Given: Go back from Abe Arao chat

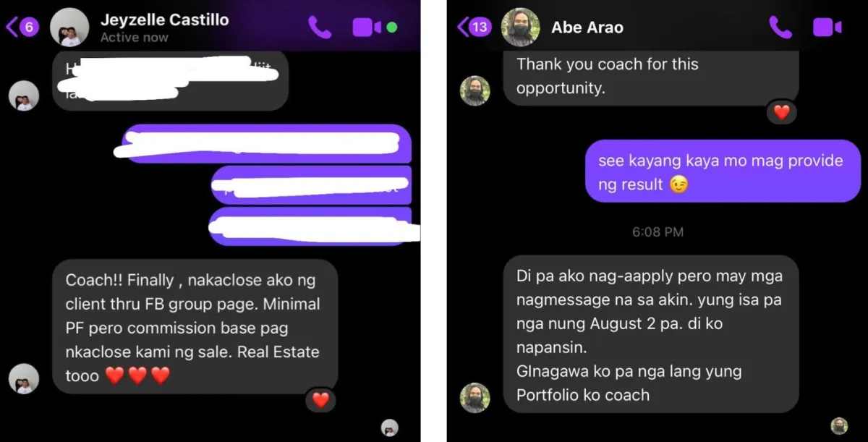Looking at the screenshot, I should [x=474, y=27].
